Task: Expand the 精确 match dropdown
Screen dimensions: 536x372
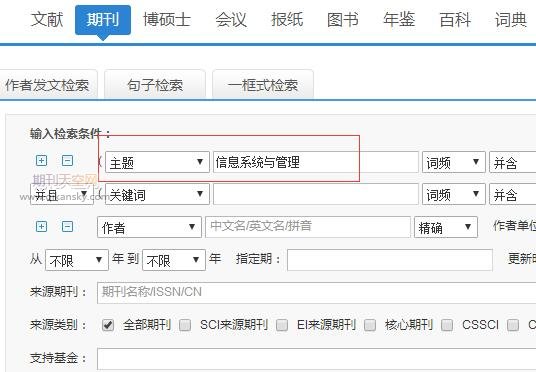Action: point(446,227)
